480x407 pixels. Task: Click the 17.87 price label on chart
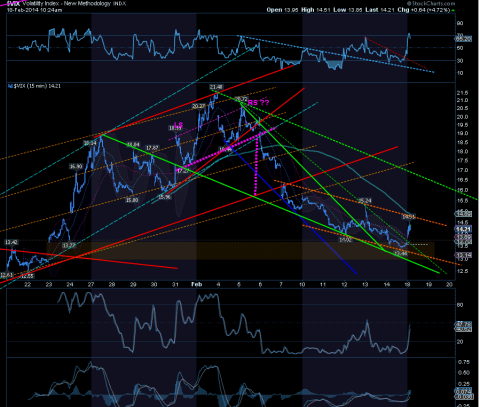click(x=152, y=148)
